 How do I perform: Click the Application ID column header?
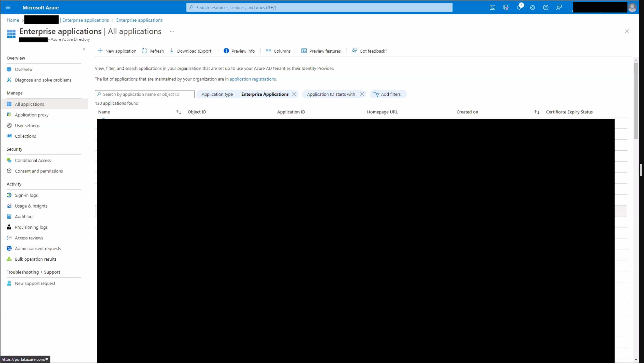(x=291, y=112)
